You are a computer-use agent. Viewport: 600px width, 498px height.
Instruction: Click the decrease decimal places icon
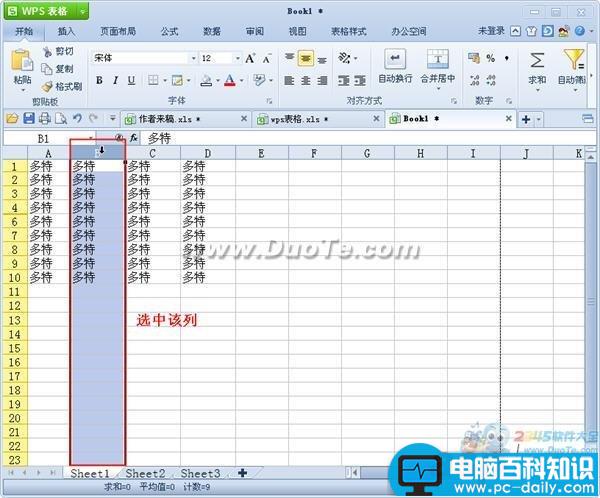click(491, 80)
